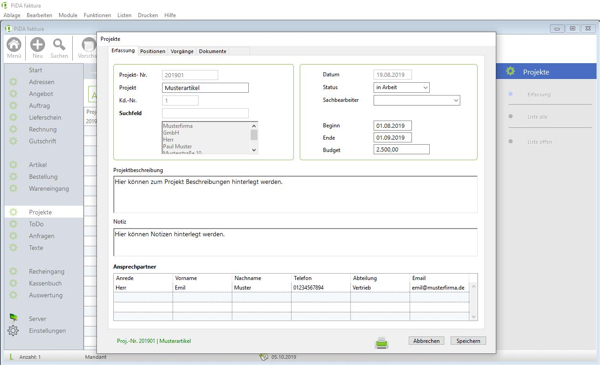Viewport: 600px width, 365px height.
Task: Open the Bearbeiten menu
Action: pos(39,15)
